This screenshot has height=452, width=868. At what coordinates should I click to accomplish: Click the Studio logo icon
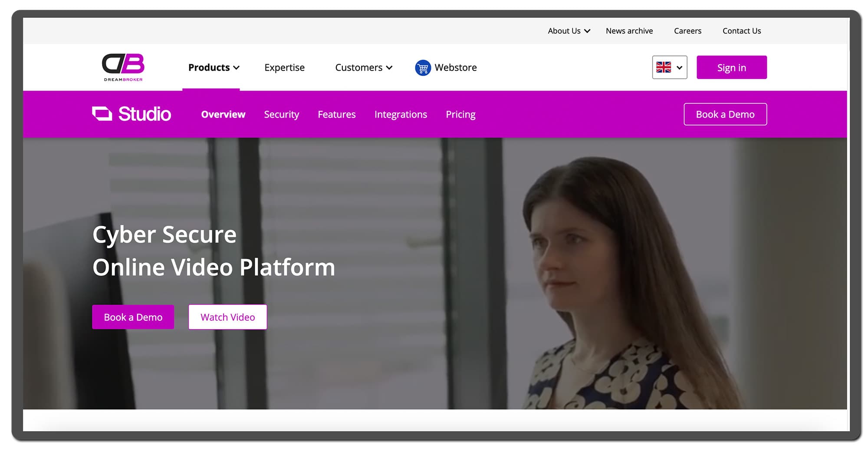coord(102,114)
